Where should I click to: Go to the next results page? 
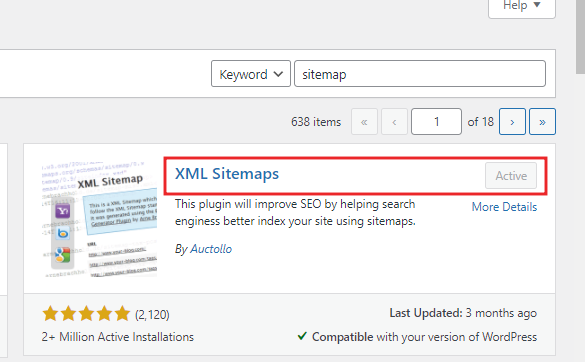click(x=512, y=122)
